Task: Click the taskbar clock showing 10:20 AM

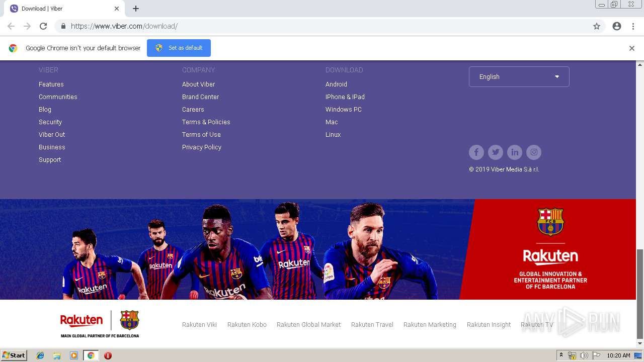Action: point(618,355)
